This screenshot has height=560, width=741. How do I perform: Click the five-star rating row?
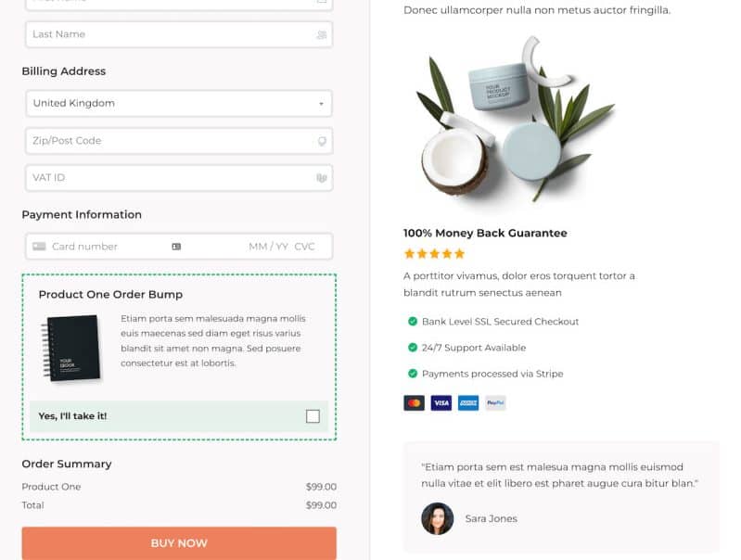point(434,254)
